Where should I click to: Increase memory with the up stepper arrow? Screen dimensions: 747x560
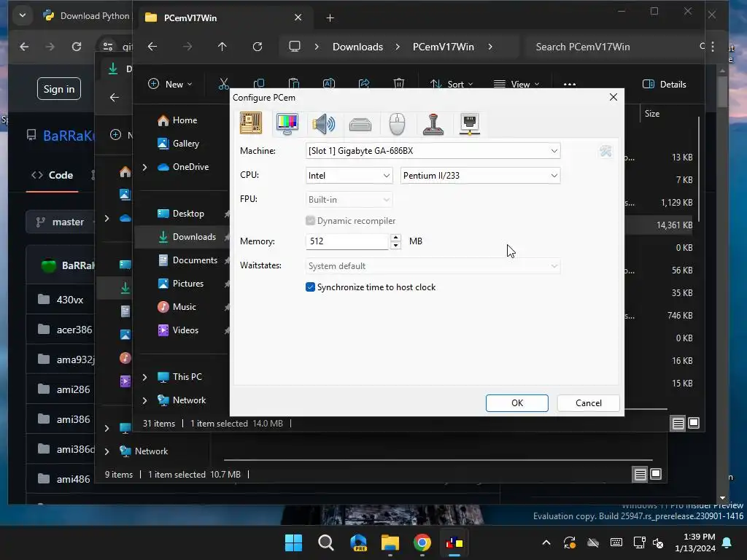395,237
